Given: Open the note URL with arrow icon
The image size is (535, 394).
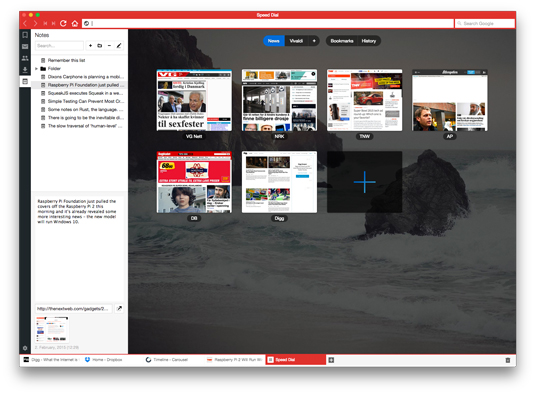Looking at the screenshot, I should 119,309.
